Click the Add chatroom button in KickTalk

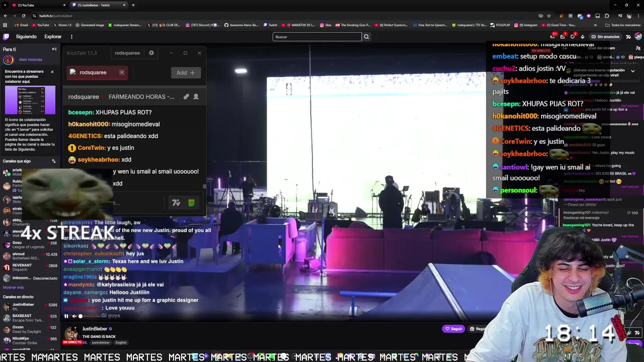pyautogui.click(x=186, y=73)
